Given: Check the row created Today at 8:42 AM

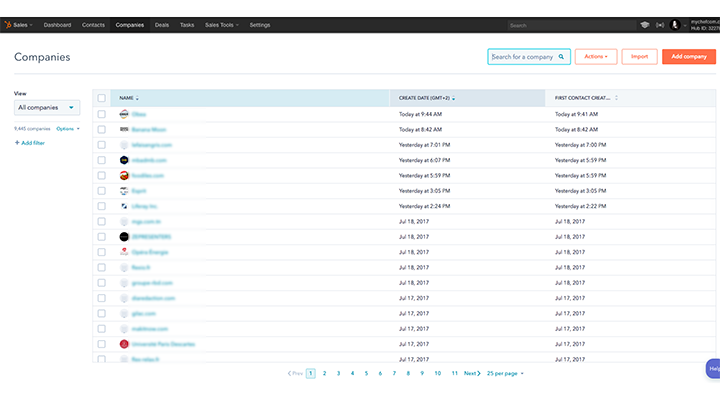Looking at the screenshot, I should 101,130.
